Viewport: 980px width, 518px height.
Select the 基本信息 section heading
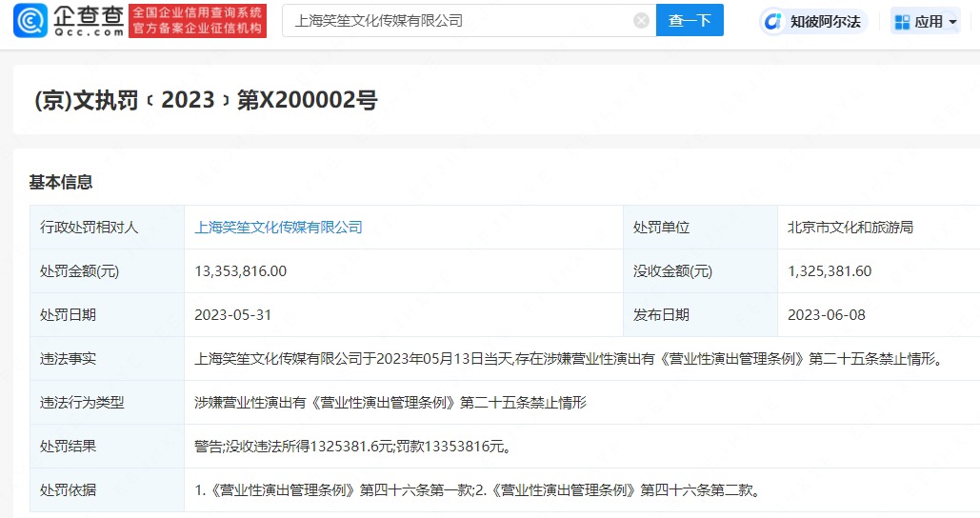click(61, 182)
